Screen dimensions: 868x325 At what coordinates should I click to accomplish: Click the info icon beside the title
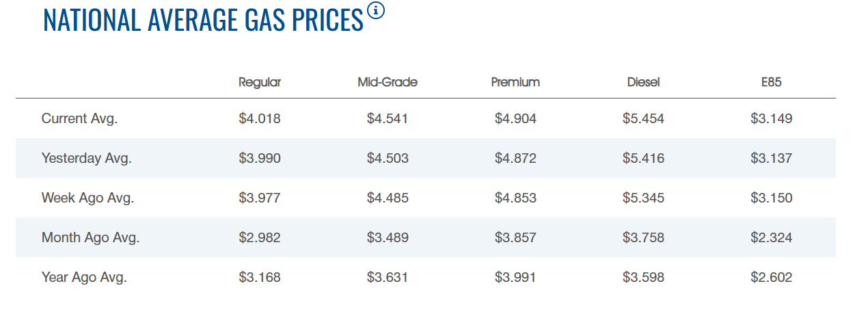(x=376, y=11)
